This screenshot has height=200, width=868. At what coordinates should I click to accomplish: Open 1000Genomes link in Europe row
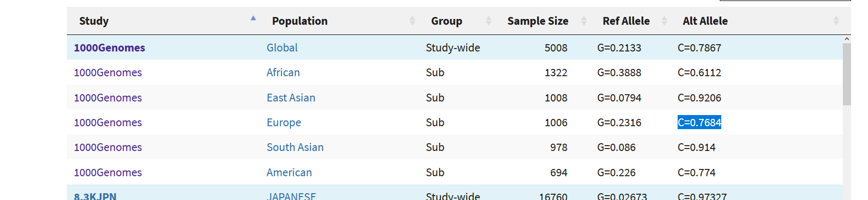(x=108, y=122)
